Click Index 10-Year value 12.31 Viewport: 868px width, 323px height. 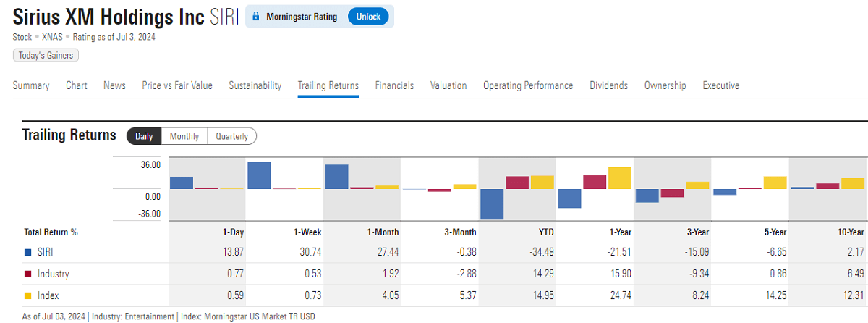(854, 295)
